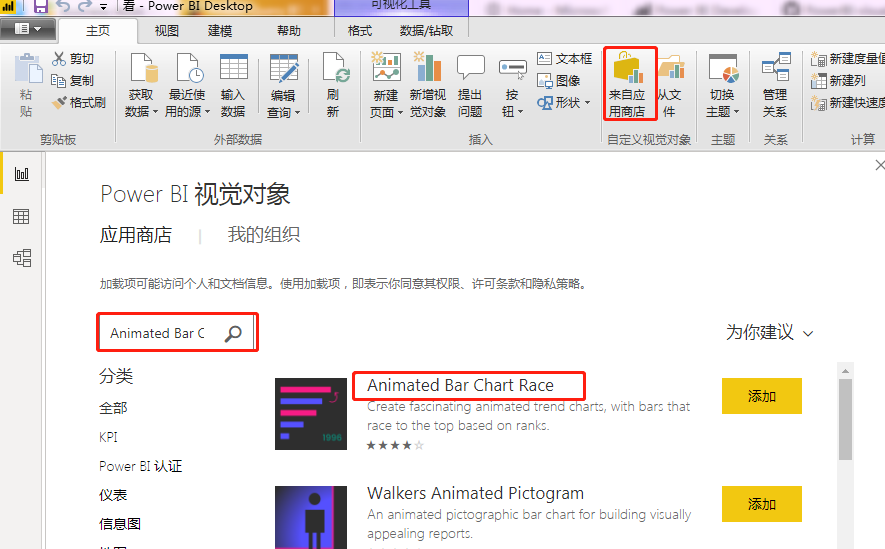
Task: Switch to Model relationships view in sidebar
Action: click(x=21, y=258)
